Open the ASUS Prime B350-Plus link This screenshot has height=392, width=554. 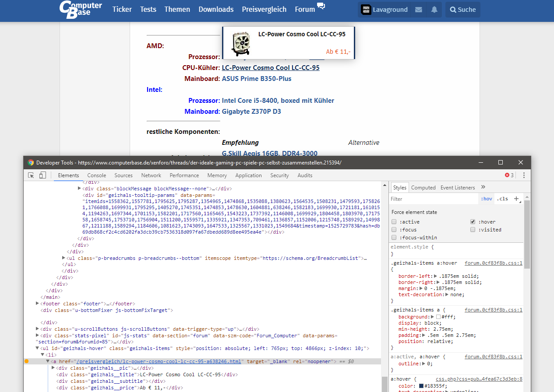tap(257, 79)
